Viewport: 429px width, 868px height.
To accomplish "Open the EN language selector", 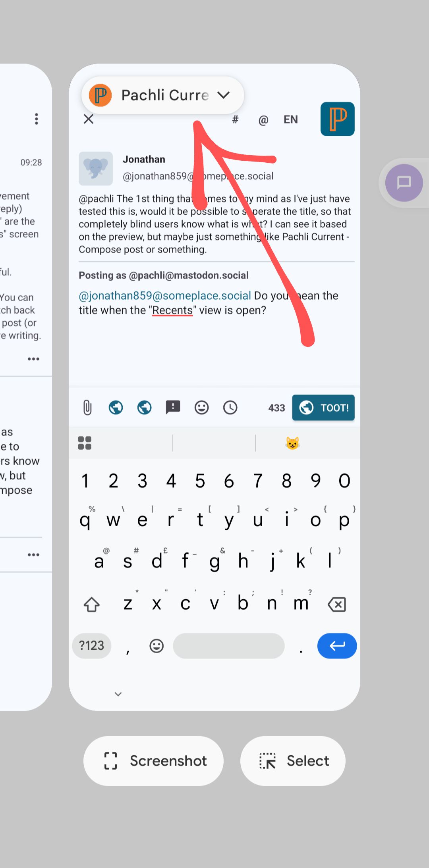I will click(x=291, y=119).
